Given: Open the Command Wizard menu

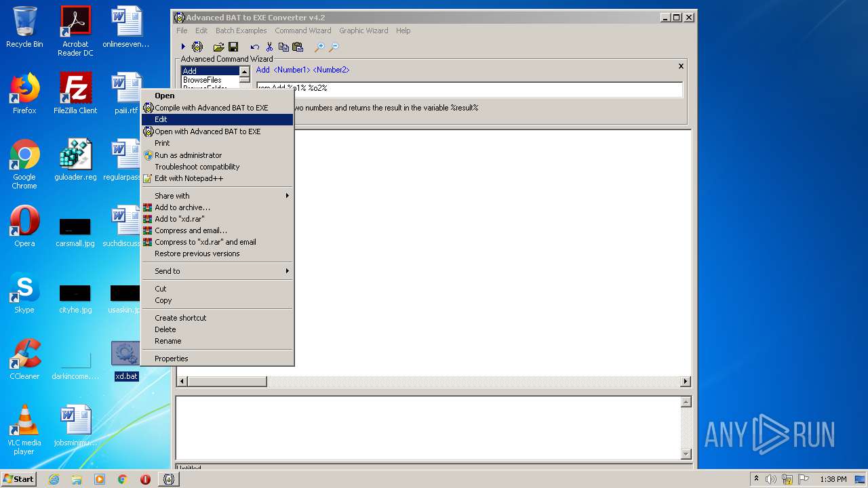Looking at the screenshot, I should click(x=303, y=30).
